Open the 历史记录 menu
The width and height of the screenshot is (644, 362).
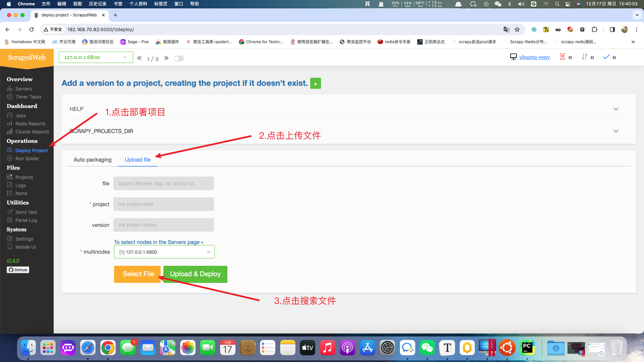[x=98, y=4]
